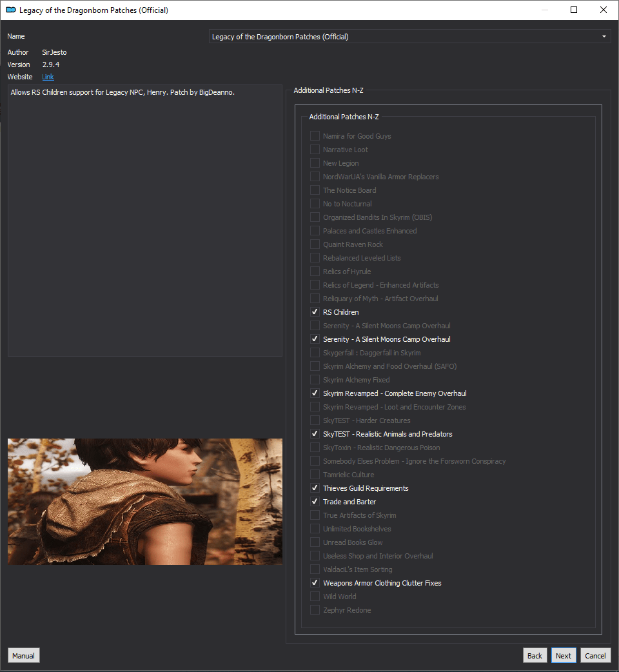Tick the Tamrielic Culture checkbox

tap(315, 475)
